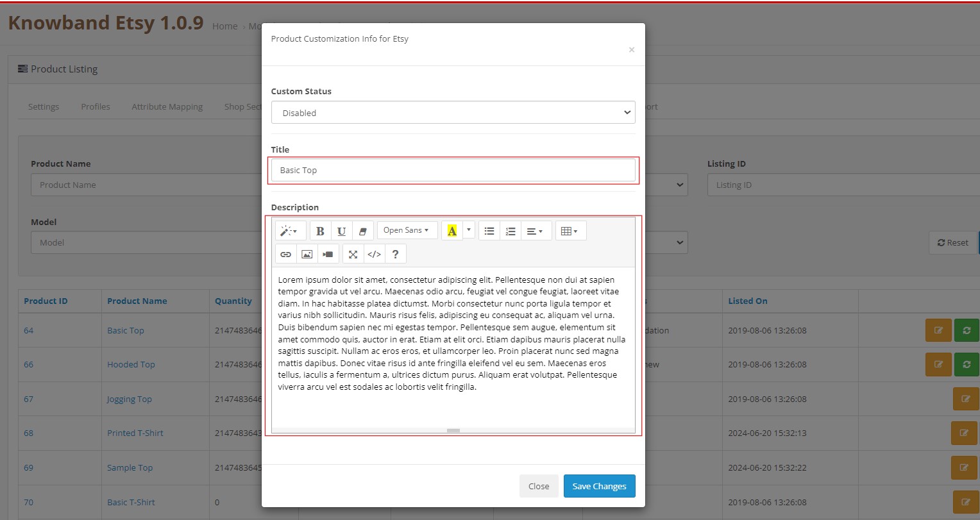The width and height of the screenshot is (980, 520).
Task: Sort the table by Listed On column
Action: tap(748, 301)
